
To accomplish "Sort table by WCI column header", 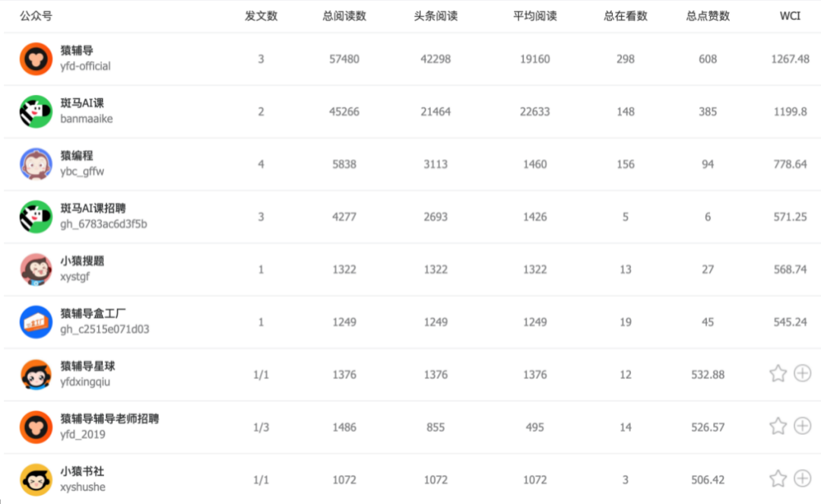I will (790, 16).
